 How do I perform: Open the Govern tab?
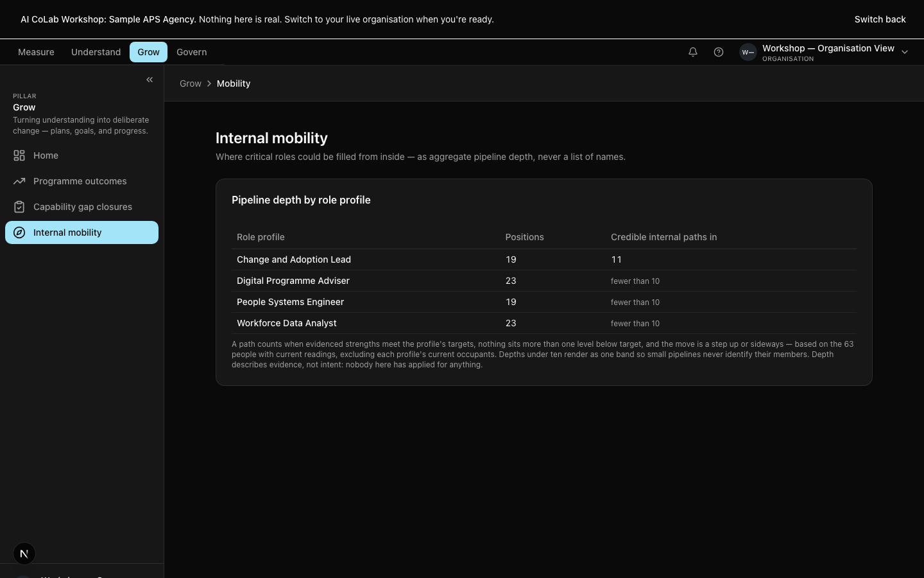tap(191, 52)
